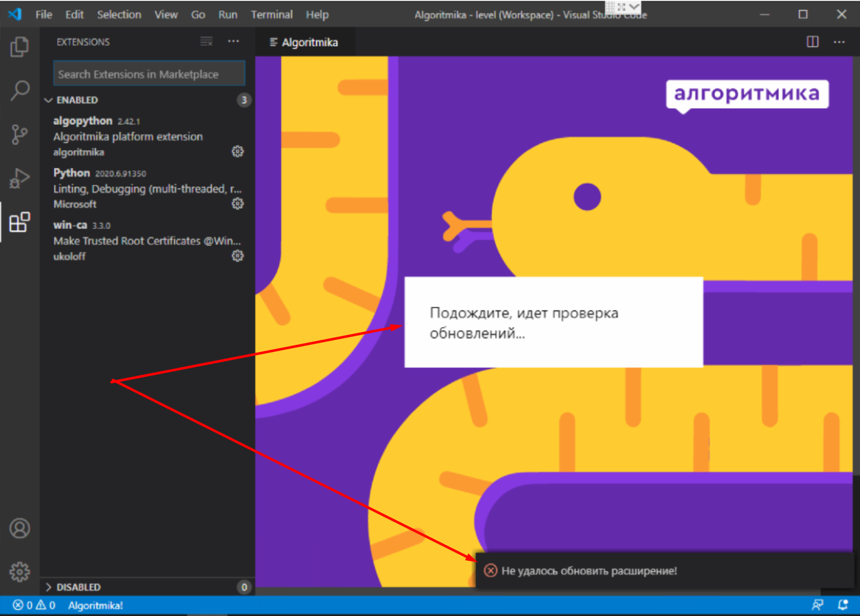Image resolution: width=860 pixels, height=616 pixels.
Task: Select the Python extension entry
Action: click(x=147, y=188)
